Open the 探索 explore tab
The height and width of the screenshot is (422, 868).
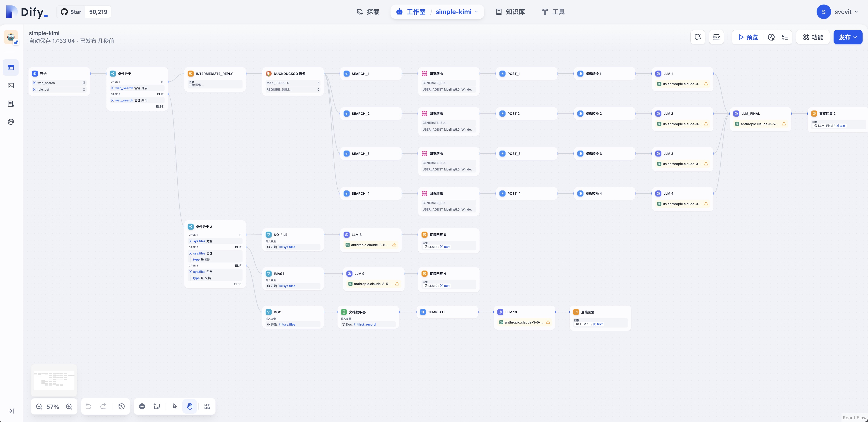pyautogui.click(x=368, y=12)
